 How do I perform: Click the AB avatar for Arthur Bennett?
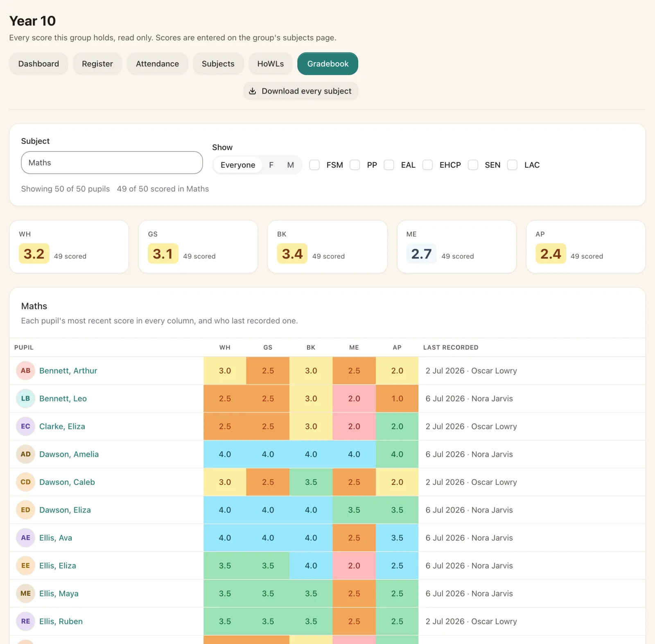point(25,371)
